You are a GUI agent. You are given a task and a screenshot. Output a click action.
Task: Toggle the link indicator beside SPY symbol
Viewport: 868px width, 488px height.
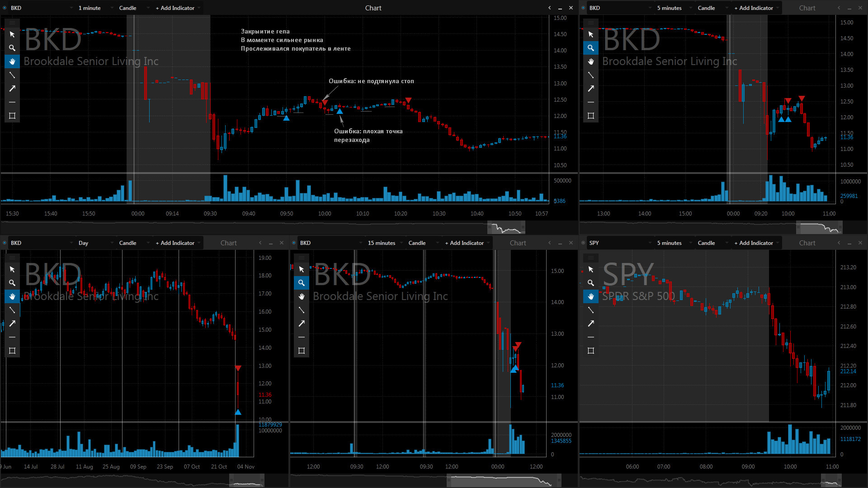pyautogui.click(x=583, y=243)
